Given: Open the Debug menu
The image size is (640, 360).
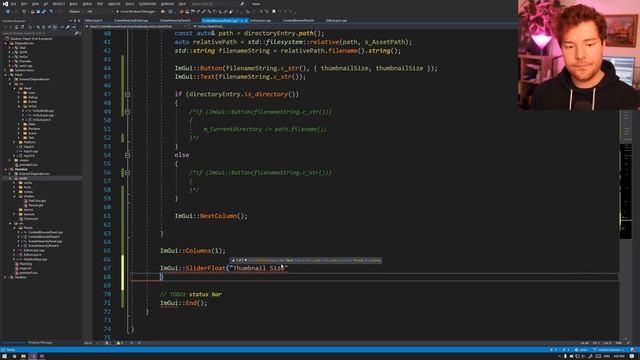Looking at the screenshot, I should point(87,4).
